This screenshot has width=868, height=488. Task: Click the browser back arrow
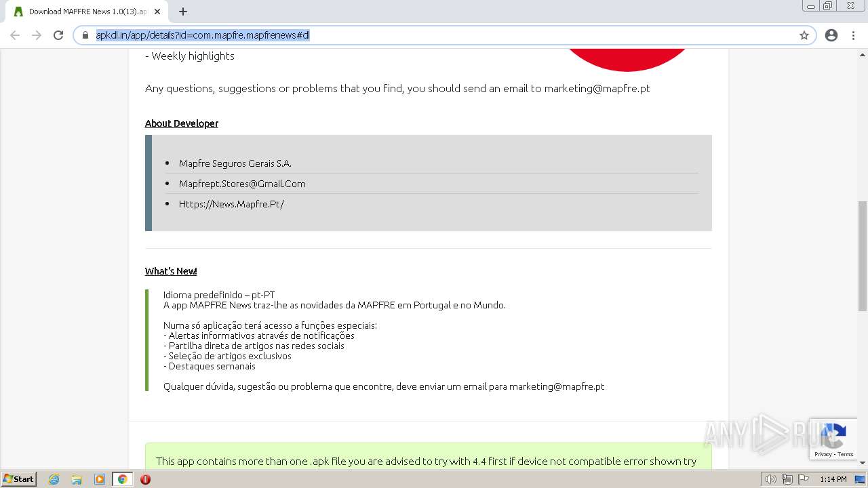[15, 35]
